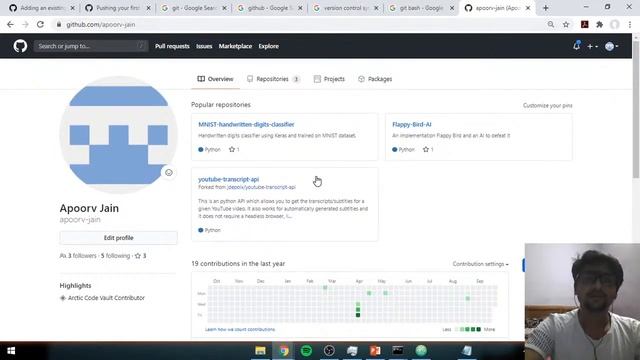Viewport: 640px width, 360px height.
Task: Switch to the Projects tab
Action: (x=329, y=79)
